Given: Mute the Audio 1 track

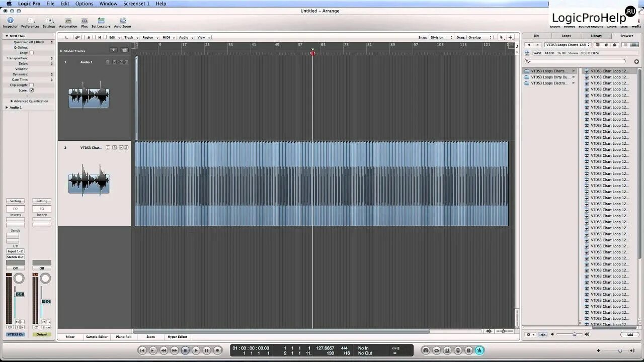Looking at the screenshot, I should (121, 62).
